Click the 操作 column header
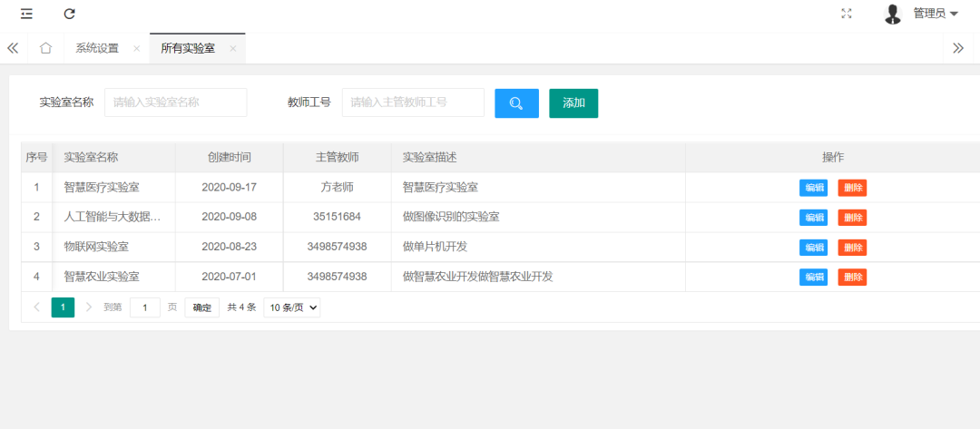 coord(833,158)
